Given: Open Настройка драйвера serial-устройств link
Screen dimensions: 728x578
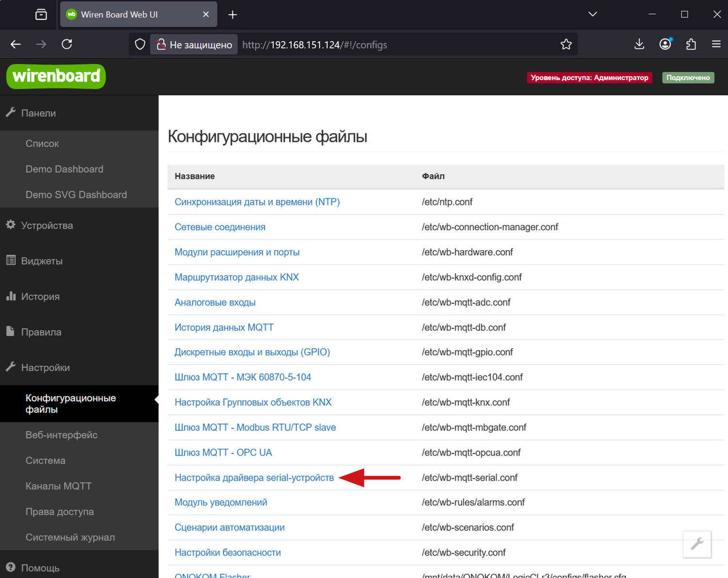Looking at the screenshot, I should tap(254, 477).
